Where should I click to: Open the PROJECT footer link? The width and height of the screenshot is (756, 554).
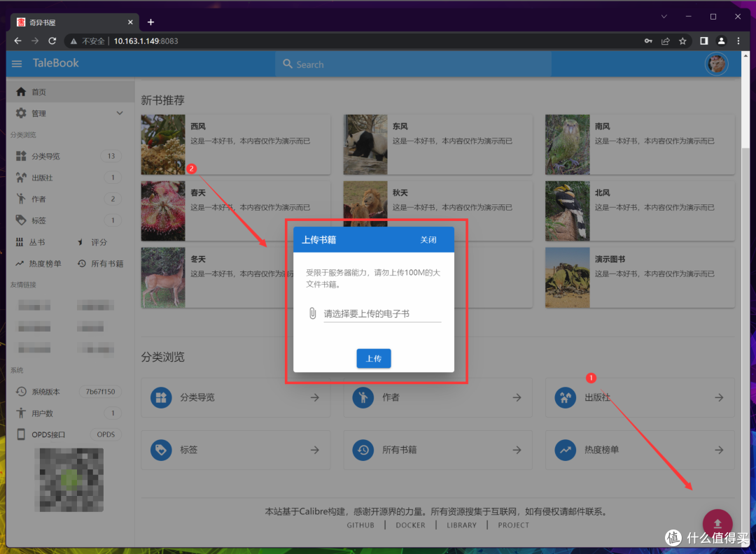tap(514, 525)
